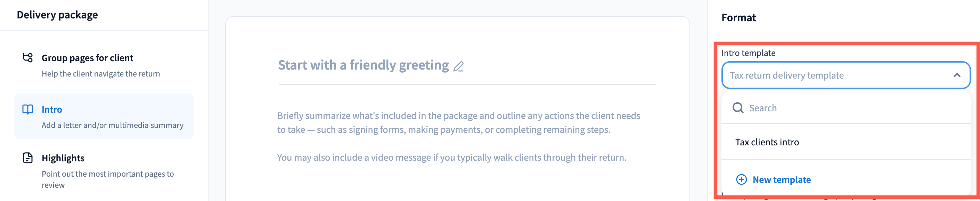Click the Start with a friendly greeting heading

coord(363,65)
